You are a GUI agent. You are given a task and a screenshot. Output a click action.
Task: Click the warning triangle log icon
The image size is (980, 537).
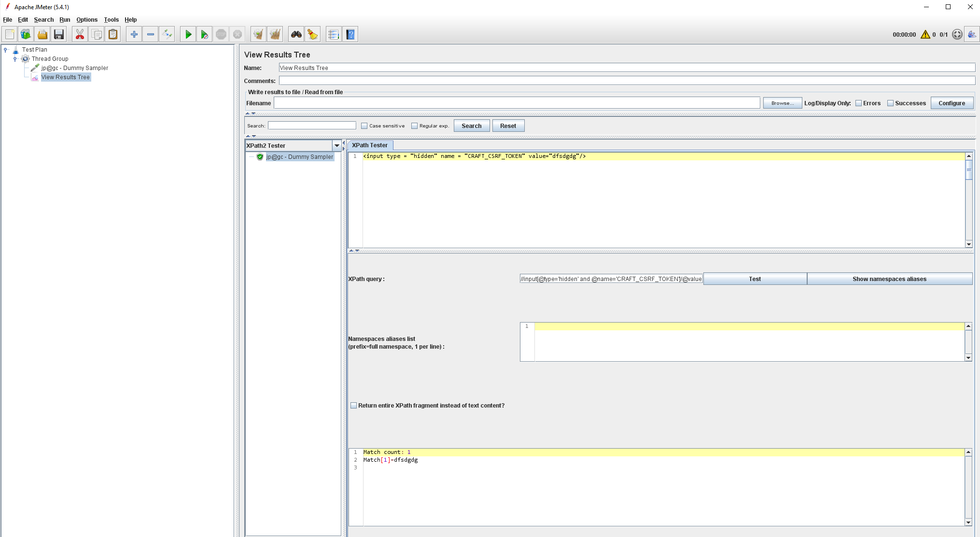pyautogui.click(x=925, y=34)
